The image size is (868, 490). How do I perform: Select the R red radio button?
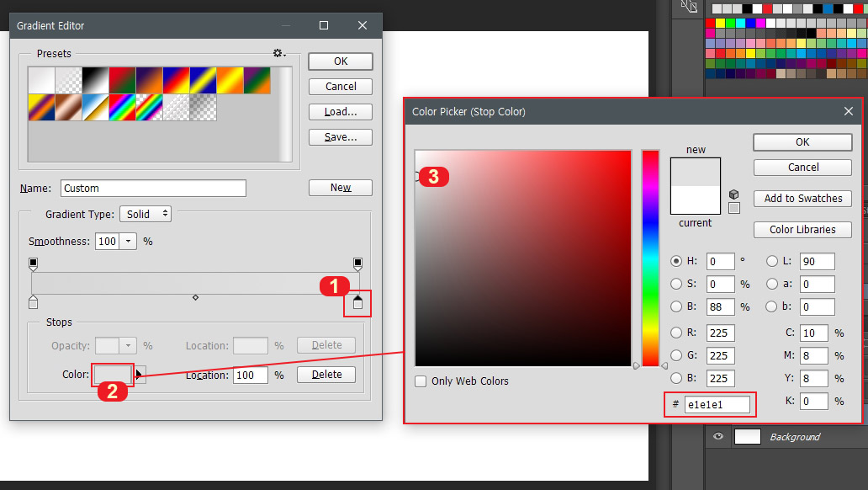tap(676, 333)
